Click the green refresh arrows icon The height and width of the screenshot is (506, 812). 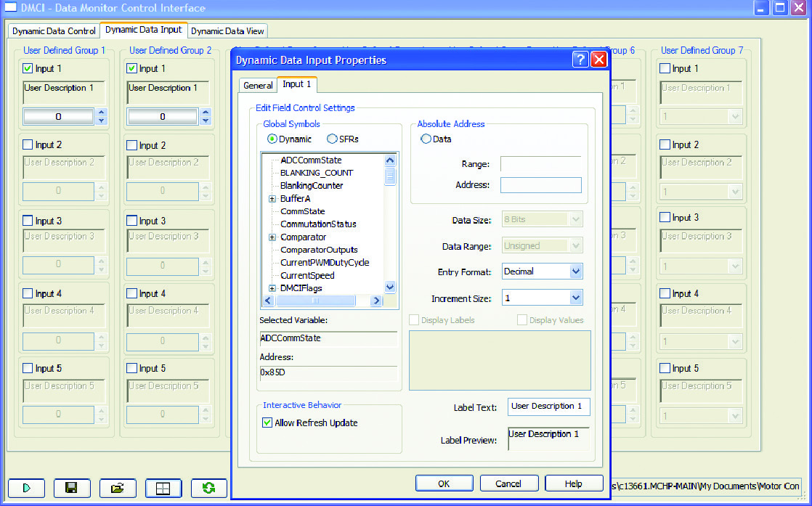tap(208, 488)
